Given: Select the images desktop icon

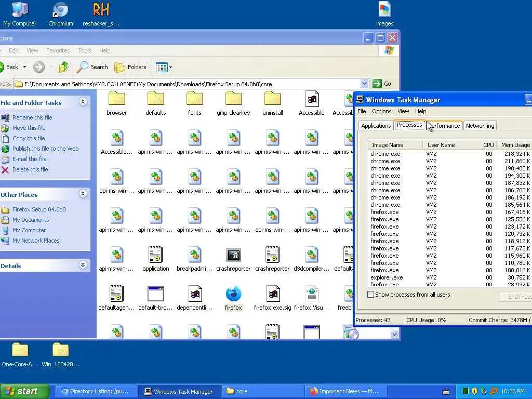Looking at the screenshot, I should (384, 14).
